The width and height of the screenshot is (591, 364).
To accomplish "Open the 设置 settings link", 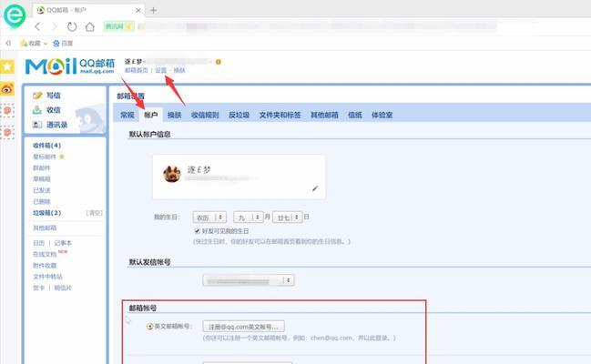I will click(160, 70).
